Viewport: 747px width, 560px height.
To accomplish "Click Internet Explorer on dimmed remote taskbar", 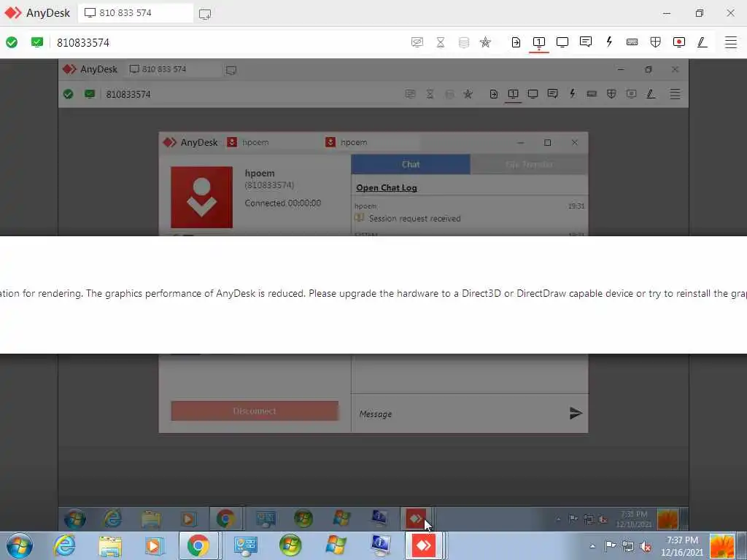I will (112, 518).
